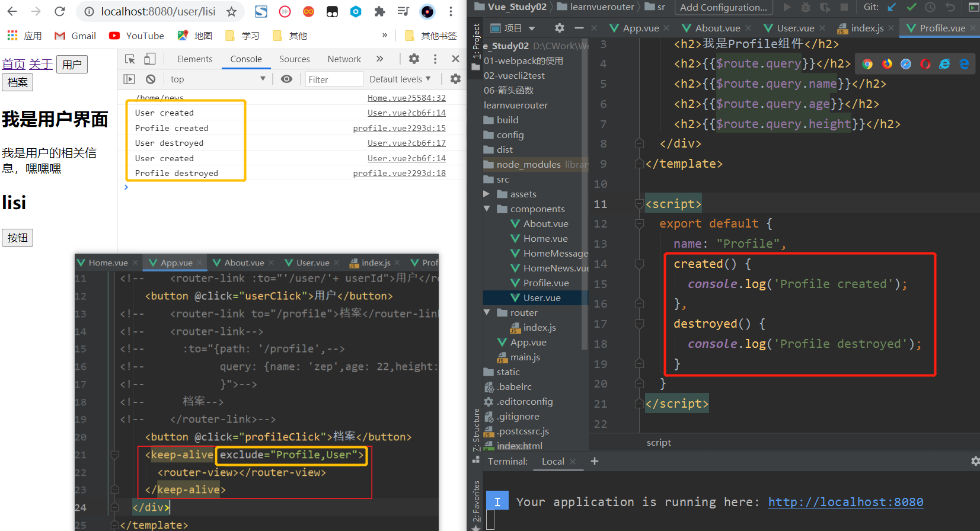Close the DevTools panel
Viewport: 980px width, 531px height.
pos(455,59)
